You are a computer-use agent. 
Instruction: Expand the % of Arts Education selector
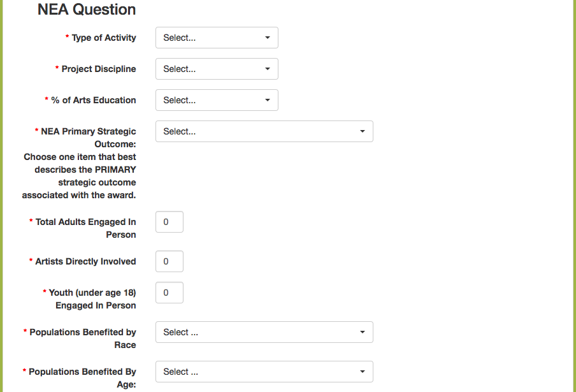coord(217,100)
